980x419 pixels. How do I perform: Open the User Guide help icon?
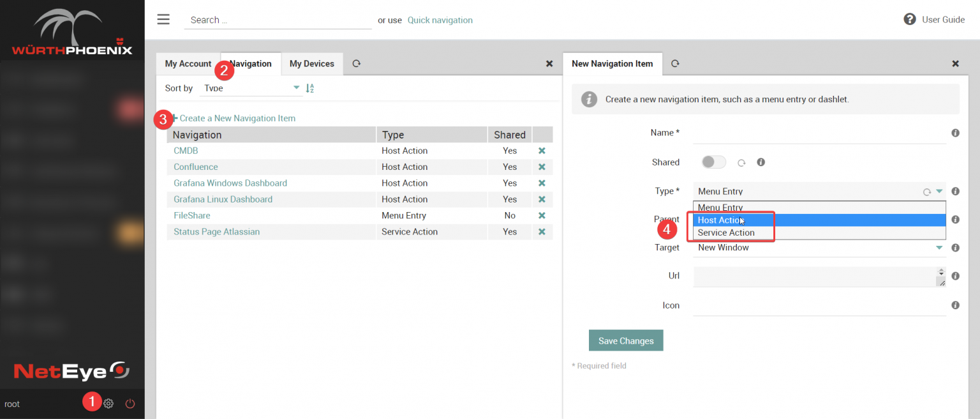click(x=909, y=19)
